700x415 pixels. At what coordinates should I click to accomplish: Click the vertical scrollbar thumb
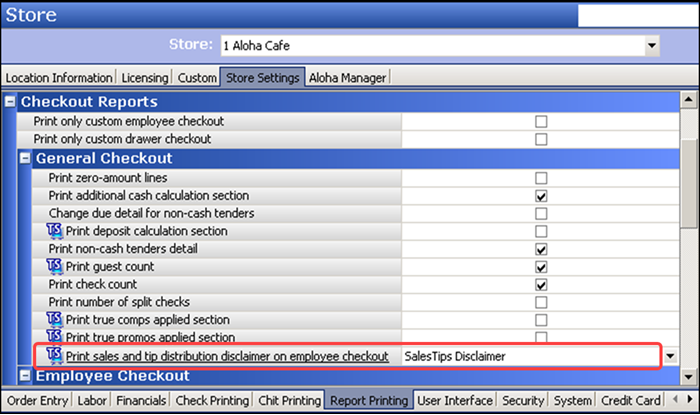coord(688,184)
